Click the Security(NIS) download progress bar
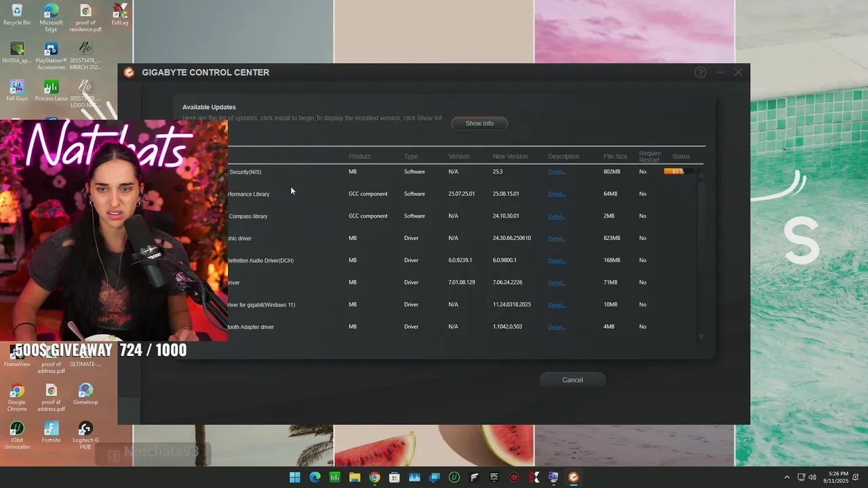868x488 pixels. (679, 171)
